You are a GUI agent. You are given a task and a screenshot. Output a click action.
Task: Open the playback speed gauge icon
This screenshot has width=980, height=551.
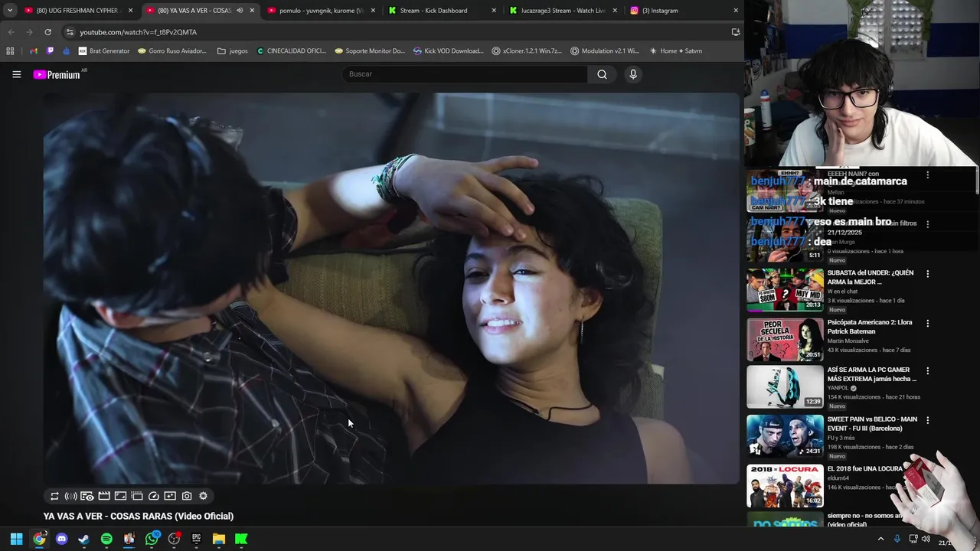point(154,496)
